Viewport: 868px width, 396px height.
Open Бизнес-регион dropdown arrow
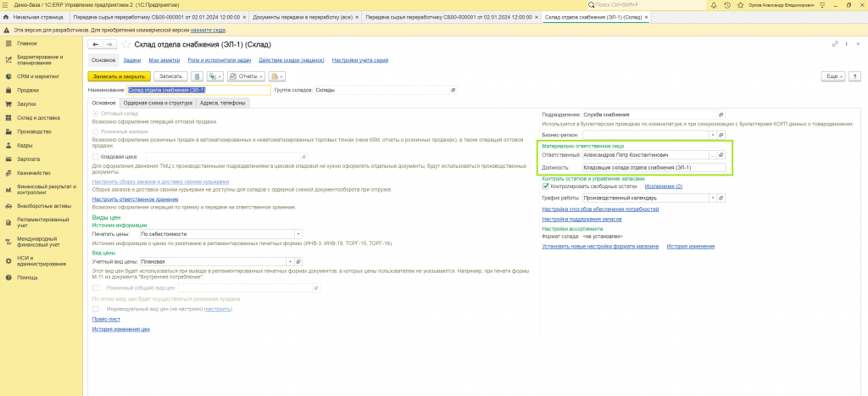coord(712,135)
